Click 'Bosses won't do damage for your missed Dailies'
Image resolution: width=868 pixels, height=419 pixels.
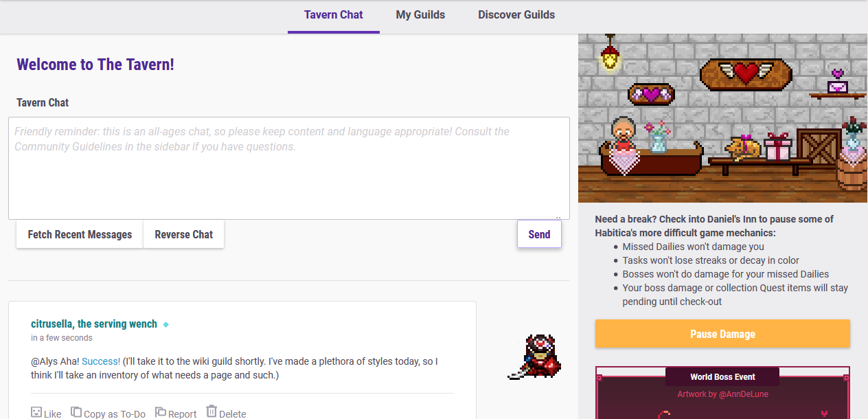click(726, 274)
